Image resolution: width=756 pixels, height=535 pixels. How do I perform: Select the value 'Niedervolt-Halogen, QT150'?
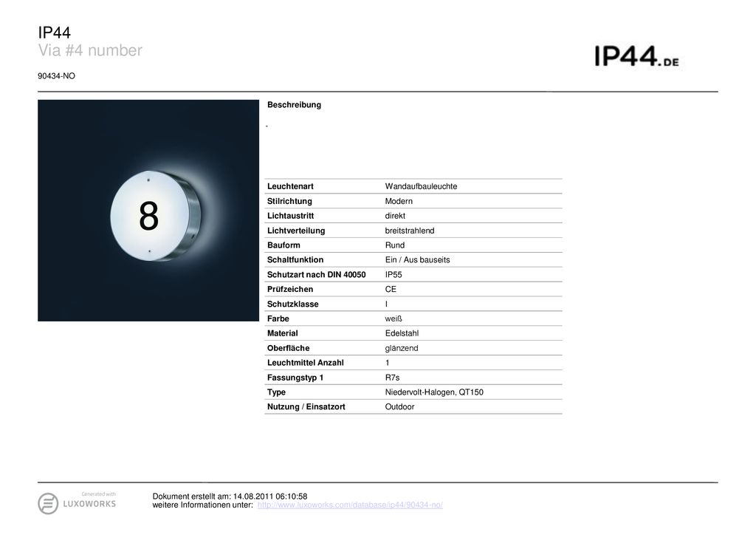point(434,392)
